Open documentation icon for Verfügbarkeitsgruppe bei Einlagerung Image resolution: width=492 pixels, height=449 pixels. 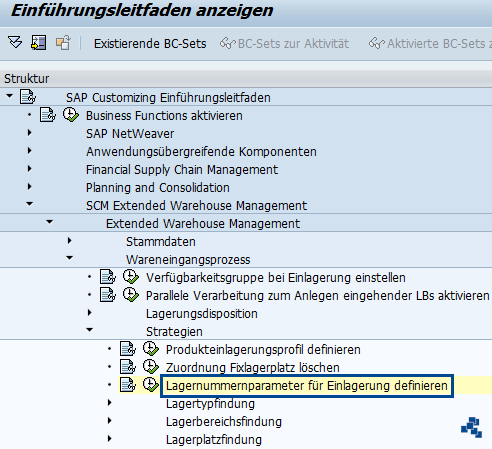coord(108,277)
